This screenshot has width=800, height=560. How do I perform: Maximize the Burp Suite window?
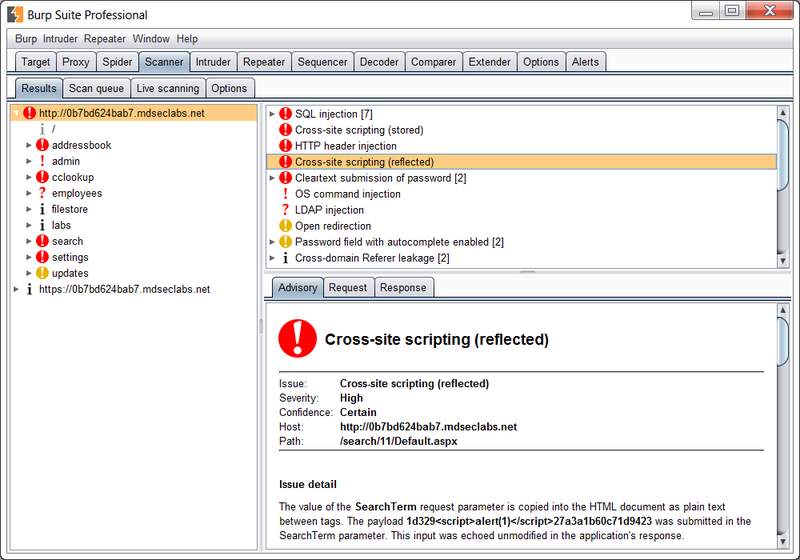[732, 11]
